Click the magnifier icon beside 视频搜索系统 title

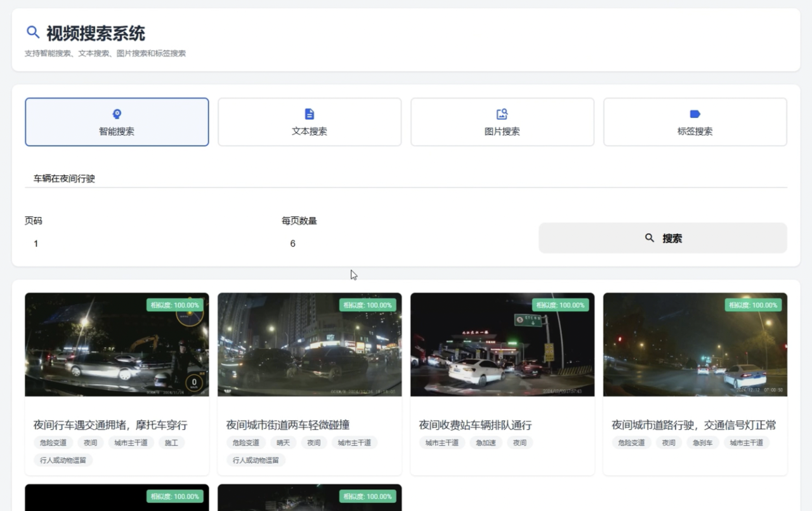click(32, 32)
